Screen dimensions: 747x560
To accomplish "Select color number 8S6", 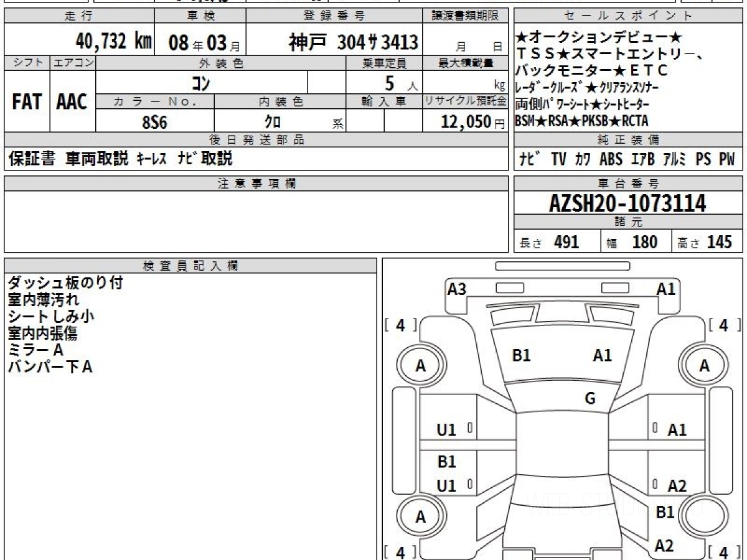I will pyautogui.click(x=154, y=122).
